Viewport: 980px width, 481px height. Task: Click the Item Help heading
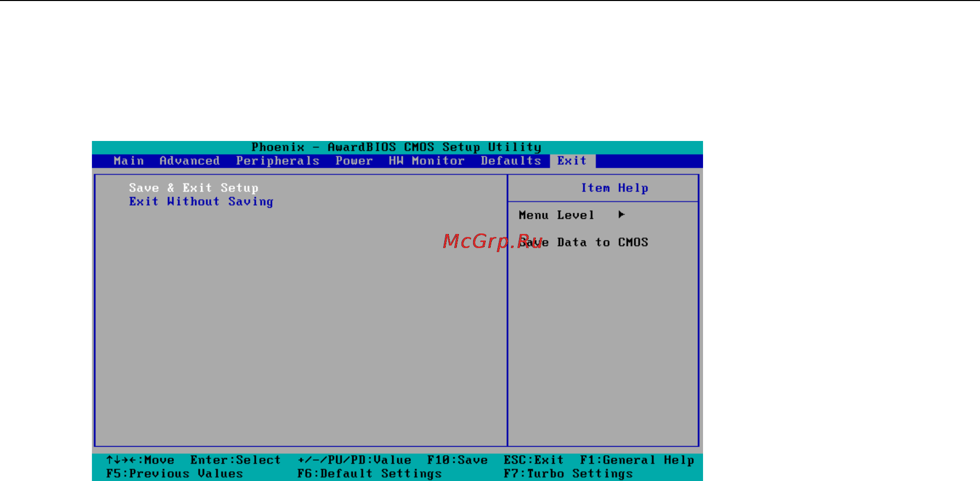point(614,188)
